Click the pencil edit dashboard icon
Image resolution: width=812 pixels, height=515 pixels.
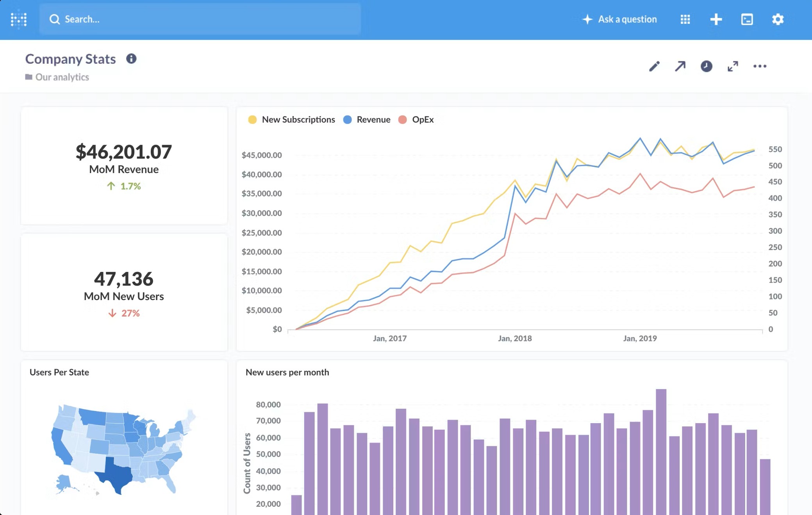coord(654,66)
